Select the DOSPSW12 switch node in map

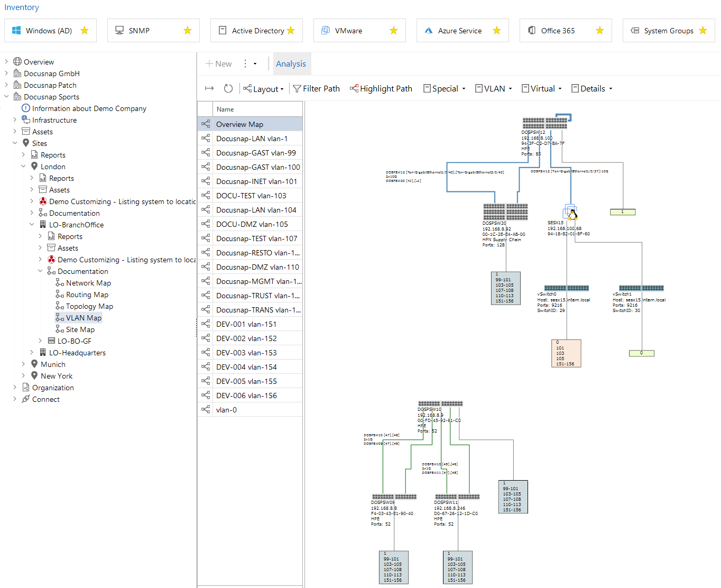click(x=544, y=123)
